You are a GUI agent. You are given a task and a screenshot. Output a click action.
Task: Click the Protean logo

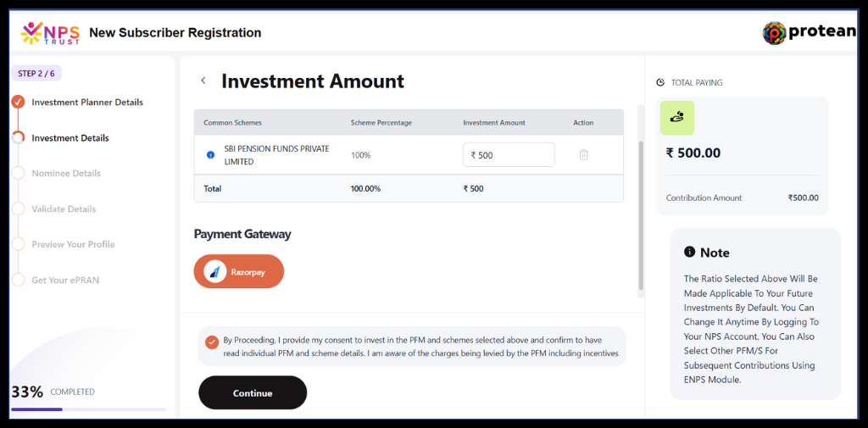[x=809, y=33]
